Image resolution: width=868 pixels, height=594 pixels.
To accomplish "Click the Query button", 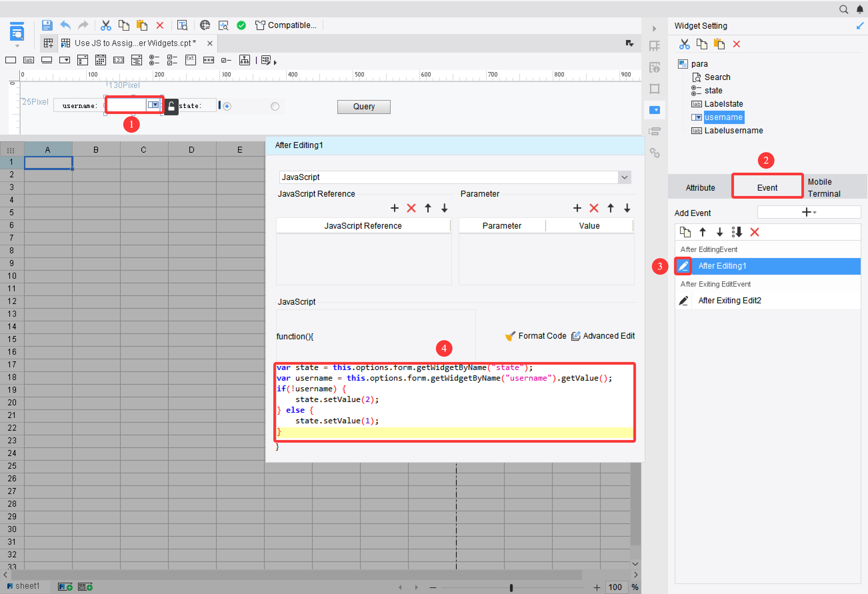I will [x=363, y=106].
